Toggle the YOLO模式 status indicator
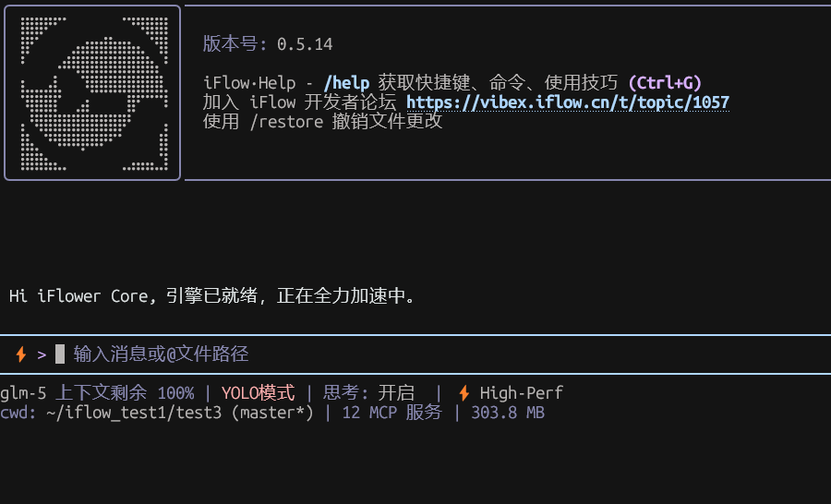This screenshot has width=831, height=504. point(259,393)
